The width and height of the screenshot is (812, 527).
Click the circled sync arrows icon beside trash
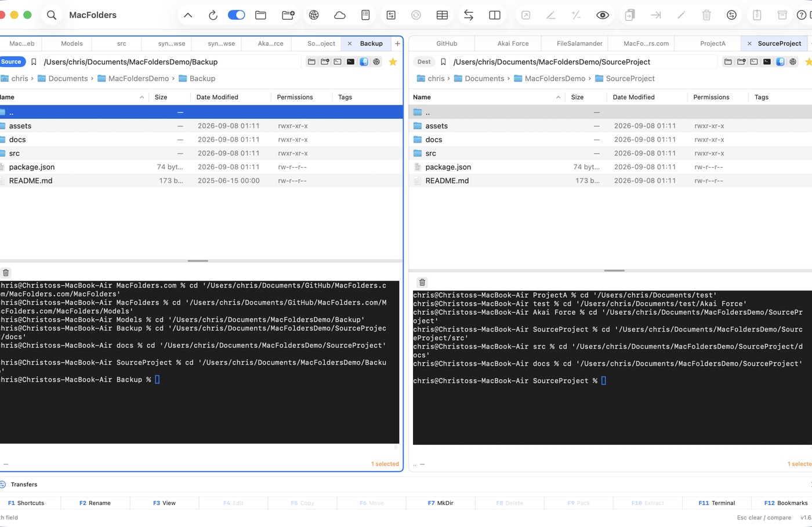point(731,16)
